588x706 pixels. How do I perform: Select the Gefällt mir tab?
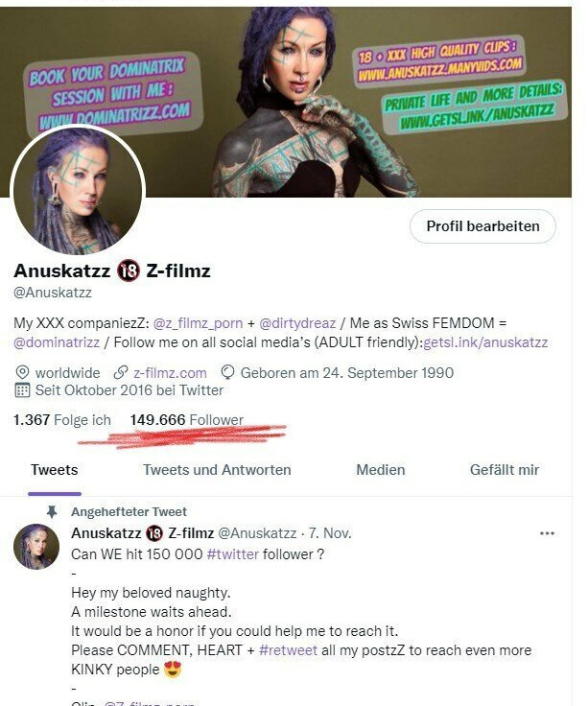tap(505, 470)
